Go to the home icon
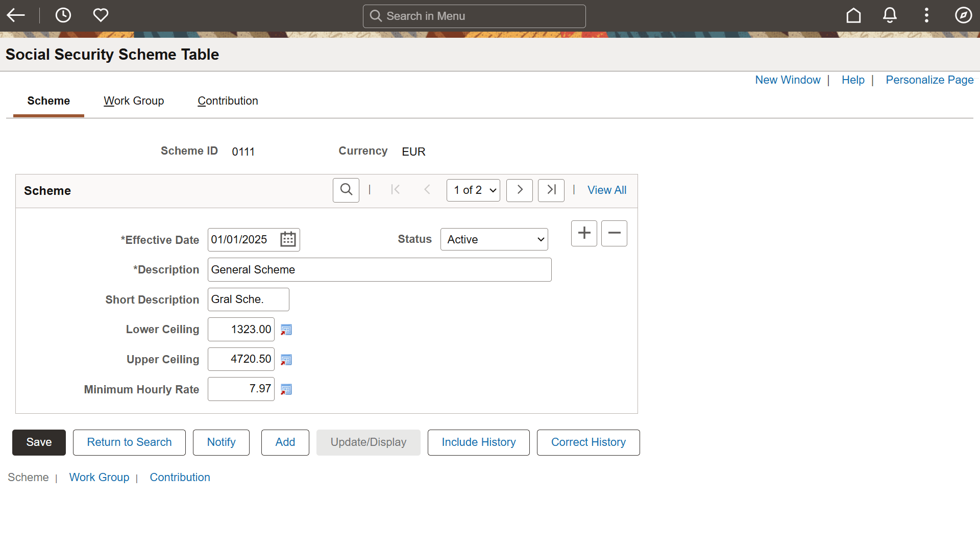 (x=853, y=15)
